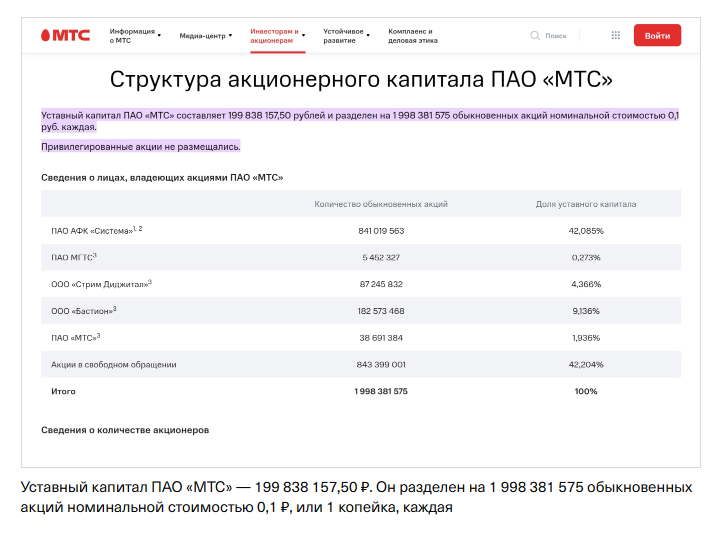
Task: Expand the Информация о МТС menu arrow
Action: click(x=159, y=36)
